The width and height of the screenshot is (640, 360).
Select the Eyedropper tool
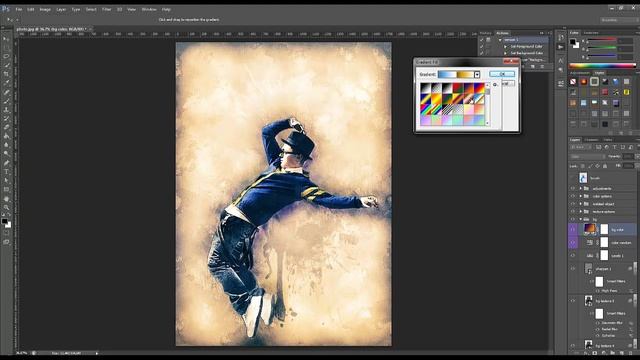6,83
